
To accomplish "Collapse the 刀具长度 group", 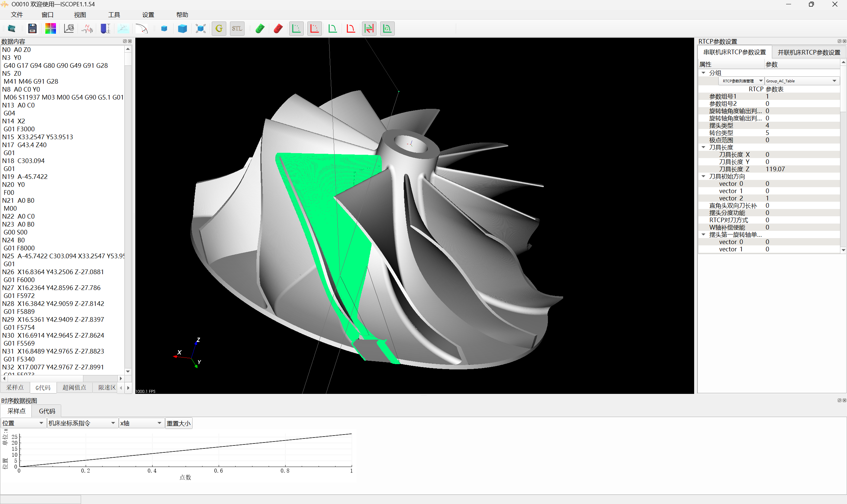I will coord(703,147).
